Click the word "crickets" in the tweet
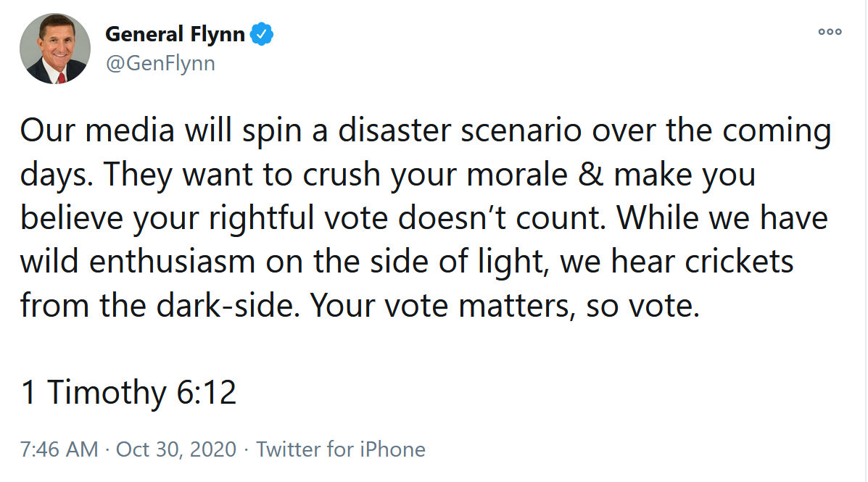The image size is (868, 482). click(739, 261)
